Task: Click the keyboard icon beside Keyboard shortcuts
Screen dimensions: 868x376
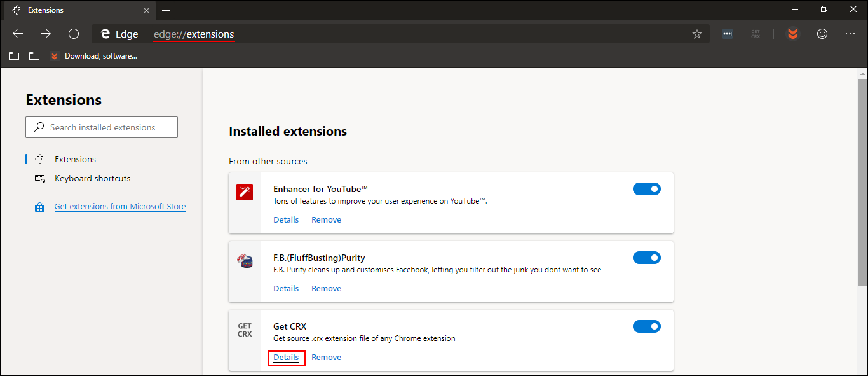Action: (40, 179)
